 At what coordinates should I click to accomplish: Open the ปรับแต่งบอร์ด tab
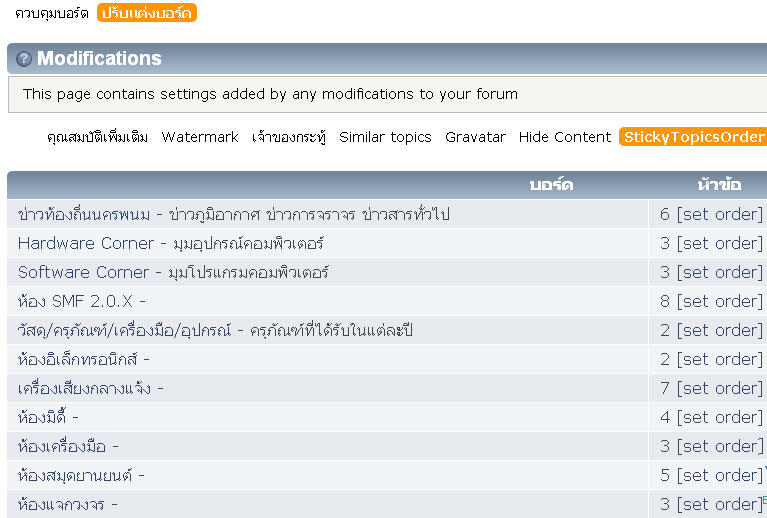147,13
